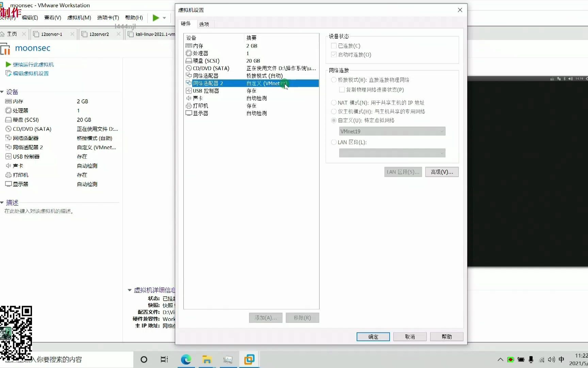
Task: Select the 网络适配器 2 row in the dialog
Action: coord(251,83)
